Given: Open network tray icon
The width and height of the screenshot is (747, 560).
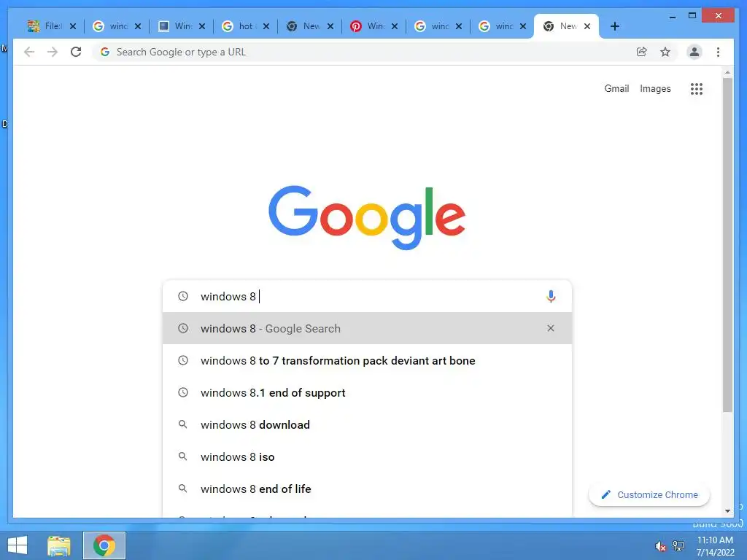Looking at the screenshot, I should 678,545.
